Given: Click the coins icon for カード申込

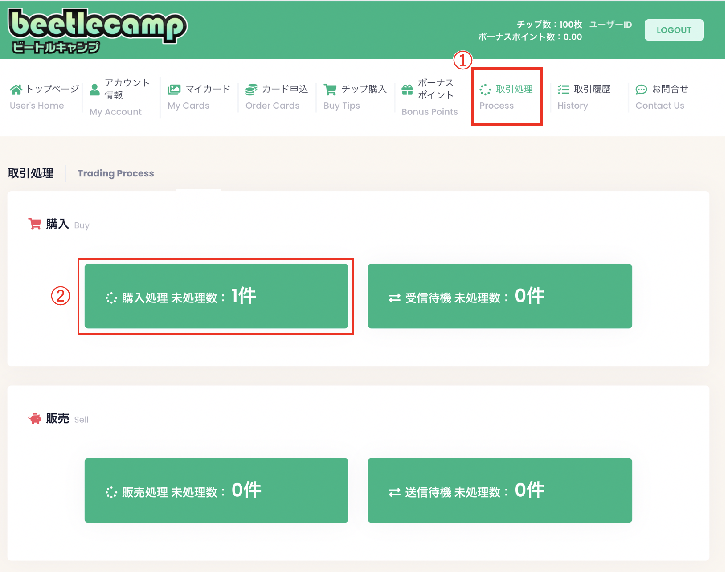Looking at the screenshot, I should [x=251, y=90].
